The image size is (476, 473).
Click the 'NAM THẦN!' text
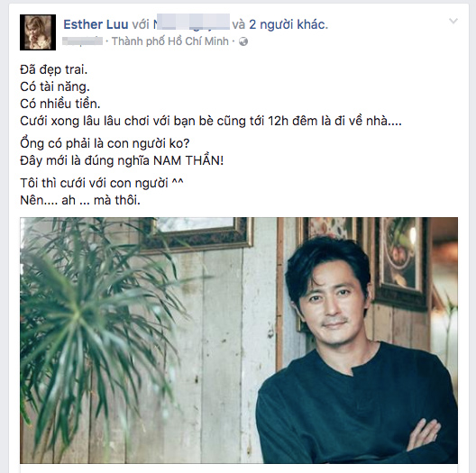[x=188, y=160]
